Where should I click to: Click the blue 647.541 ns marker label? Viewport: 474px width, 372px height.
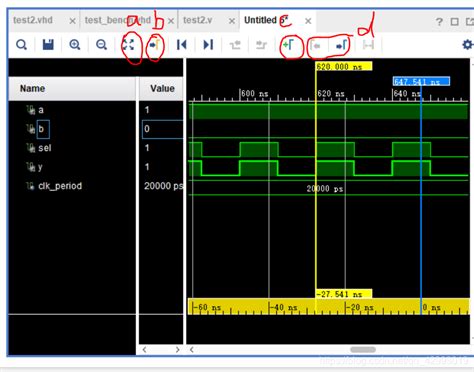(x=421, y=81)
